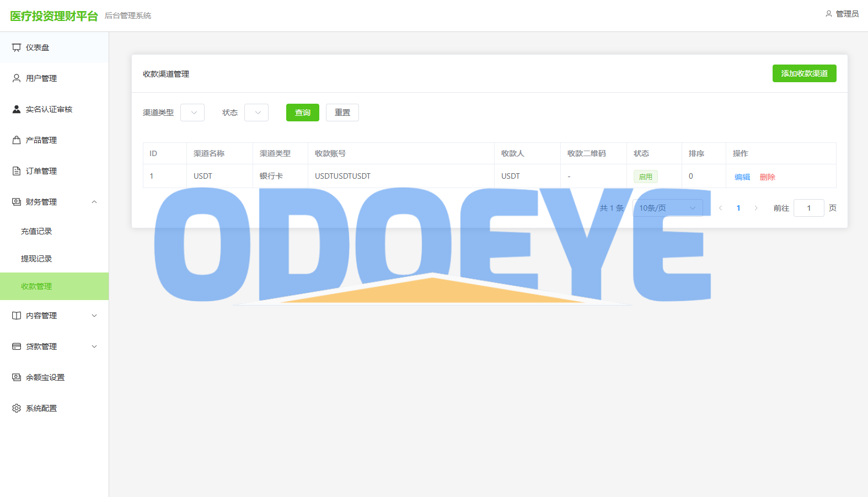The width and height of the screenshot is (868, 497).
Task: Click the 后台管理系统 subtitle text
Action: (128, 15)
